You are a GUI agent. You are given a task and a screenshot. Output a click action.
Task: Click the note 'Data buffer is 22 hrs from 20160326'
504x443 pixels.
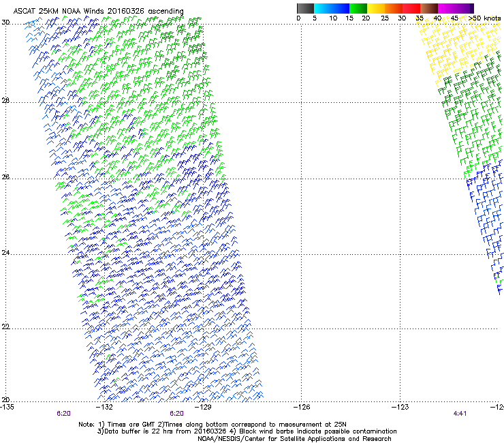(x=165, y=431)
